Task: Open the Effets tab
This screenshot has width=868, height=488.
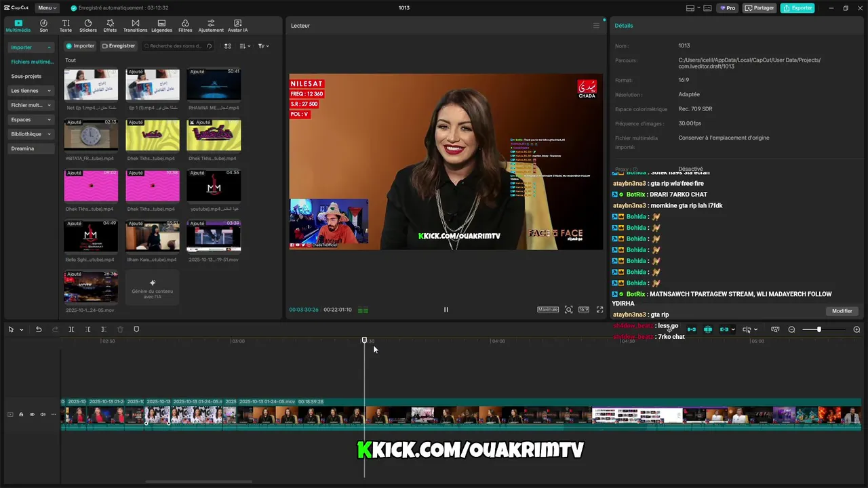Action: coord(110,26)
